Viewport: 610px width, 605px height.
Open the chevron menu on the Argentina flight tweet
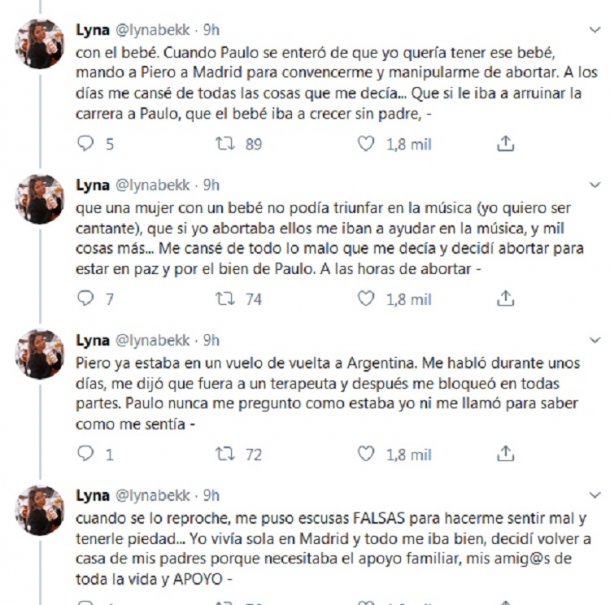[595, 340]
